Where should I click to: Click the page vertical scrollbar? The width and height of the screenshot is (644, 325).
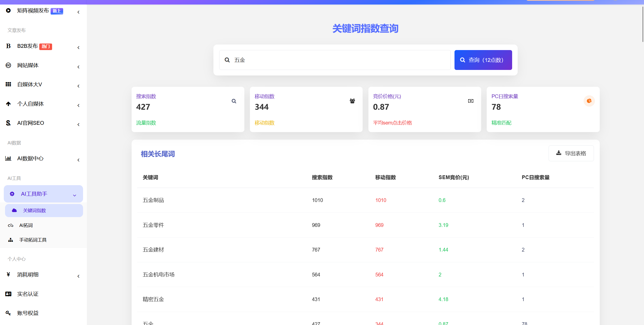pos(642,24)
